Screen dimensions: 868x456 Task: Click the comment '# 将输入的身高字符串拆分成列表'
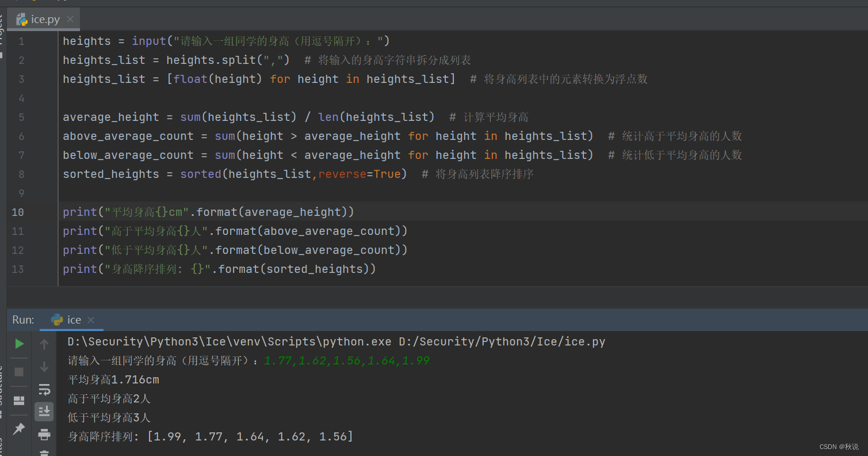click(388, 60)
